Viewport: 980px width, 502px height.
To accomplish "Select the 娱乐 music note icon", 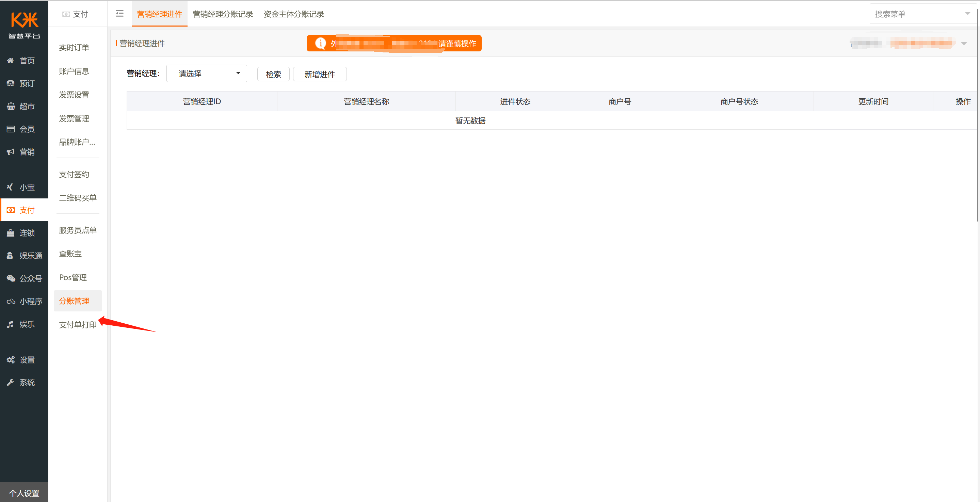I will (x=10, y=324).
